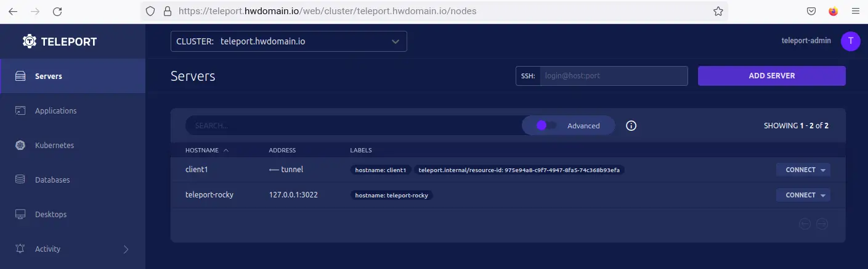Click the Applications sidebar icon
This screenshot has width=868, height=269.
tap(20, 111)
